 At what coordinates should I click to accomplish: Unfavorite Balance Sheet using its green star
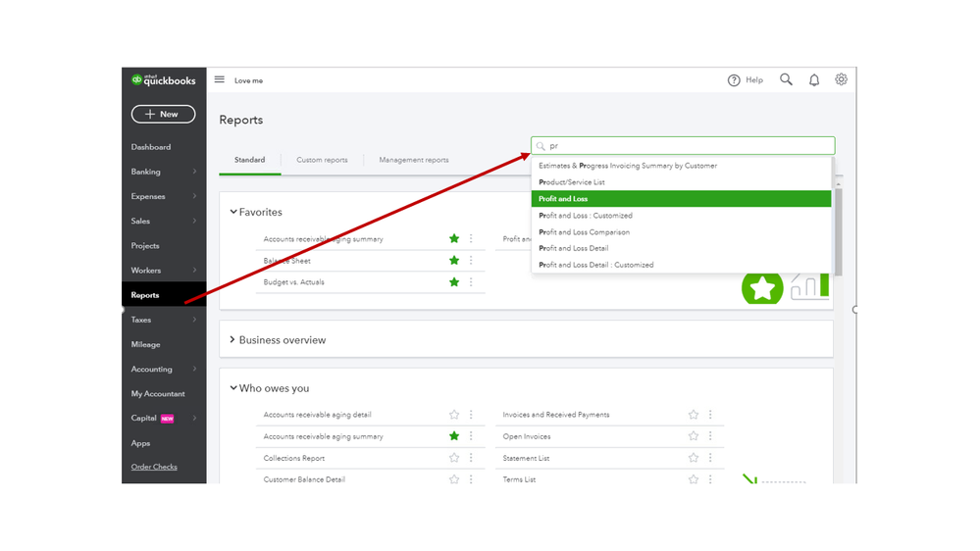pyautogui.click(x=454, y=261)
